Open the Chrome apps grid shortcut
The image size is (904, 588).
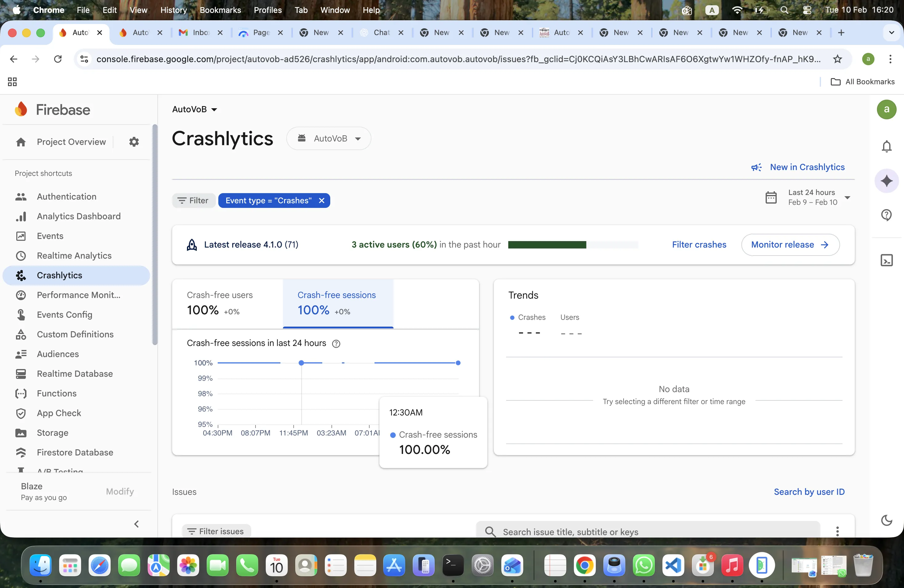pos(12,82)
